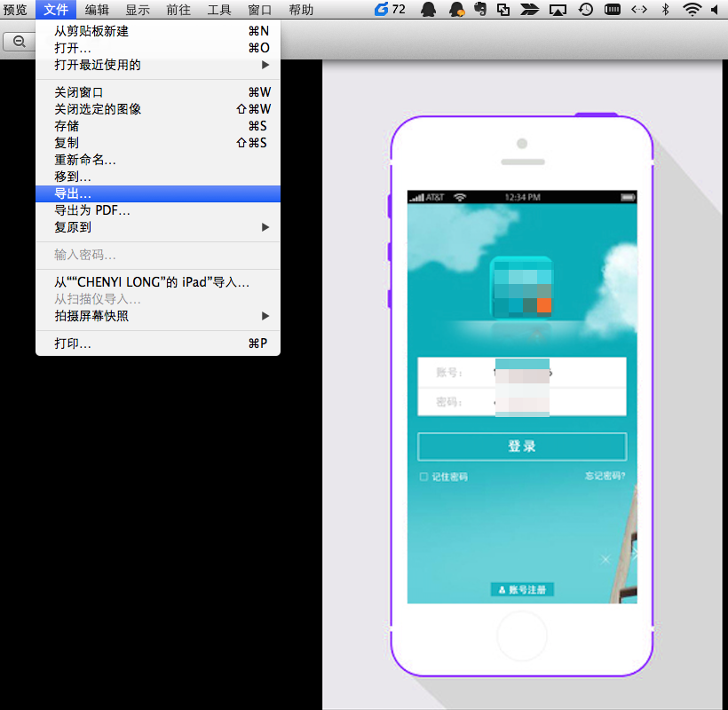728x710 pixels.
Task: Click the pixelated app logo in the mockup
Action: point(522,288)
